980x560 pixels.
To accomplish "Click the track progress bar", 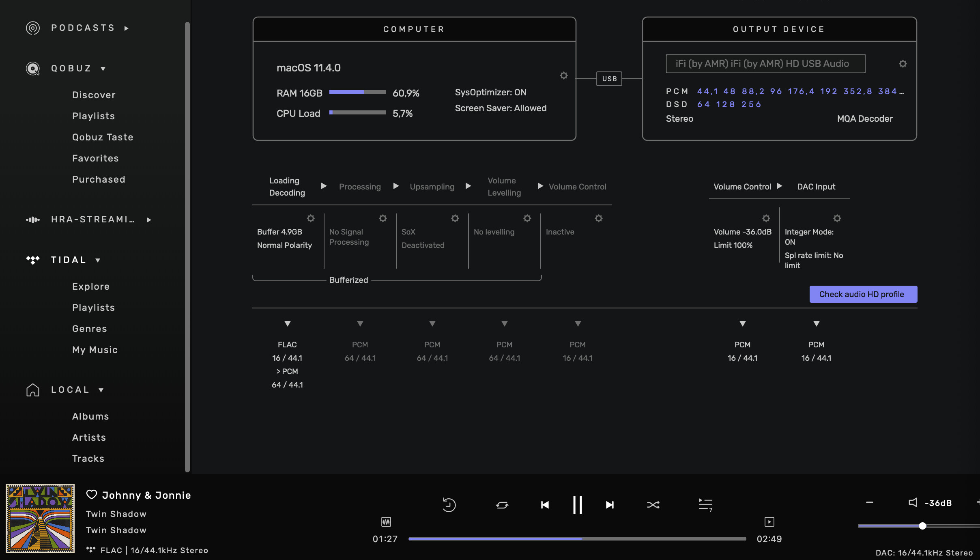I will pos(577,539).
